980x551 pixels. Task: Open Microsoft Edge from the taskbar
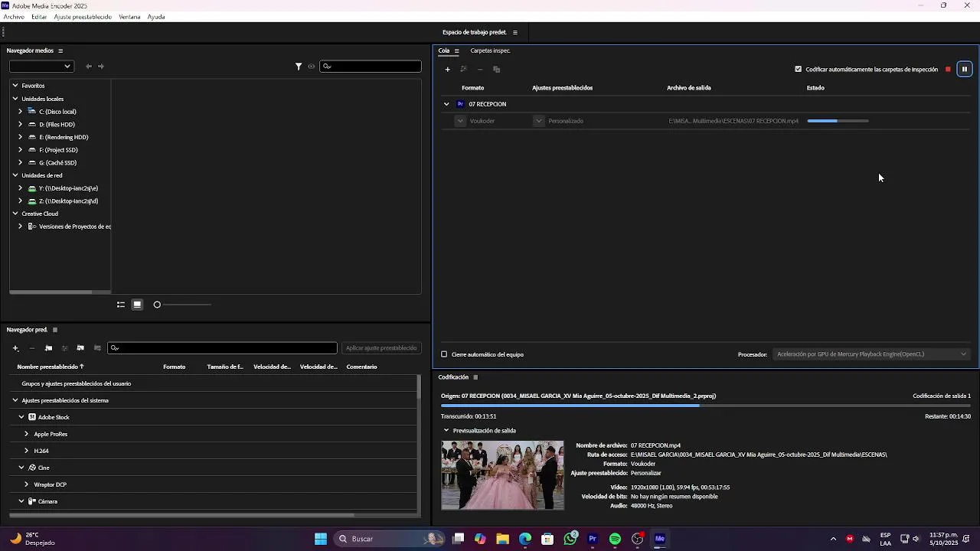pyautogui.click(x=525, y=539)
